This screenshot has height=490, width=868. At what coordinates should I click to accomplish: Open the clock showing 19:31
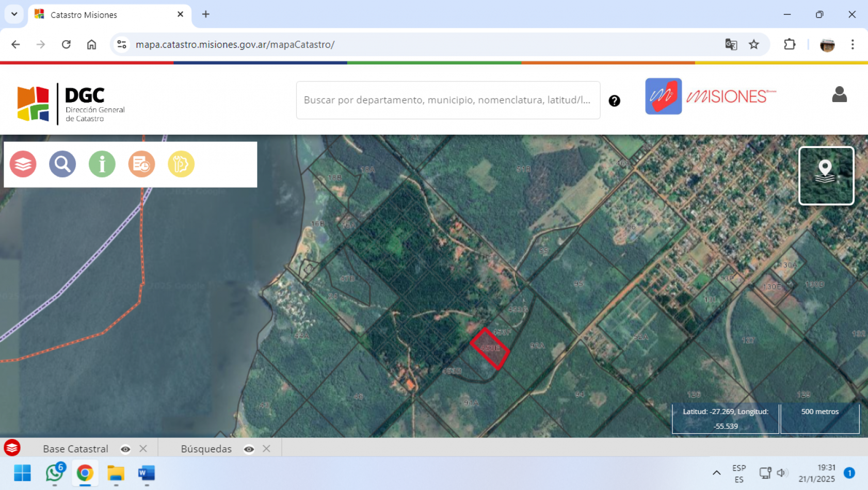[817, 473]
